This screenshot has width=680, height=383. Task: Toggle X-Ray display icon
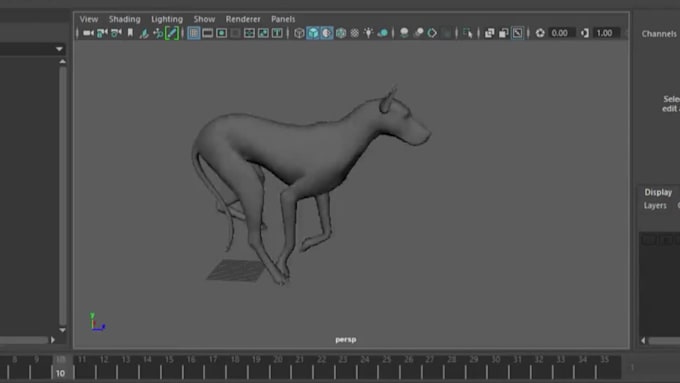pyautogui.click(x=490, y=33)
